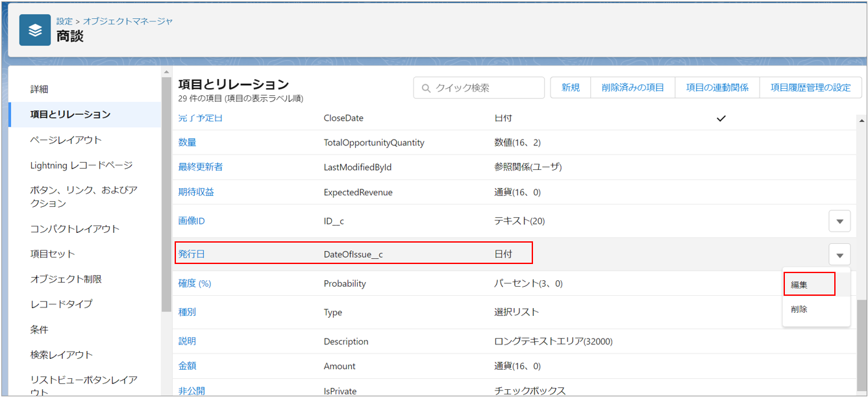Open 削除済みの項目 list

tap(632, 88)
